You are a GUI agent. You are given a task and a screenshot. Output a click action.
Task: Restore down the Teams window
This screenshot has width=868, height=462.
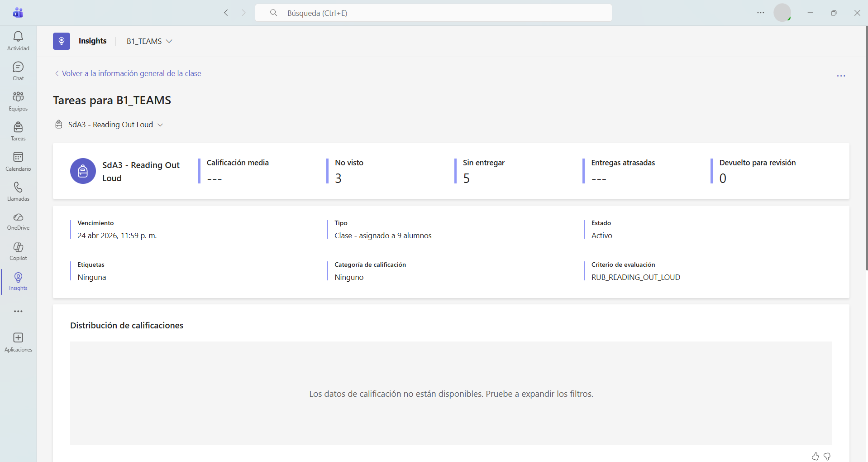pyautogui.click(x=834, y=13)
